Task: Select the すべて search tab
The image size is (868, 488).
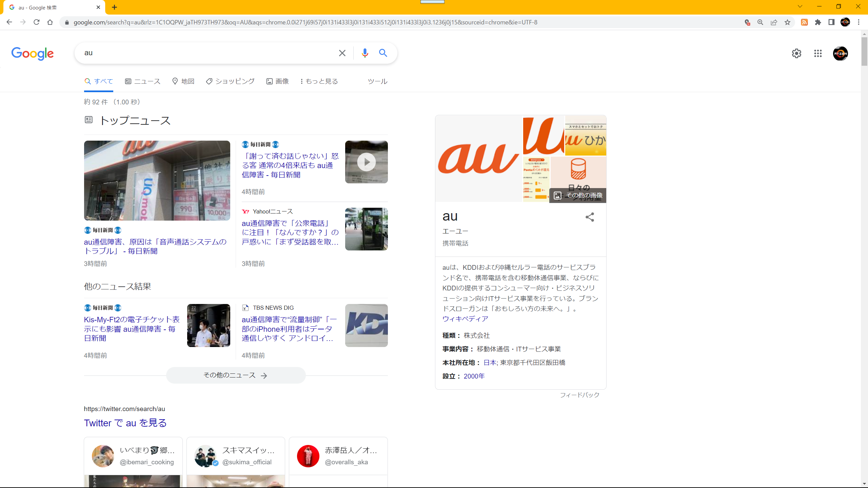Action: (x=99, y=81)
